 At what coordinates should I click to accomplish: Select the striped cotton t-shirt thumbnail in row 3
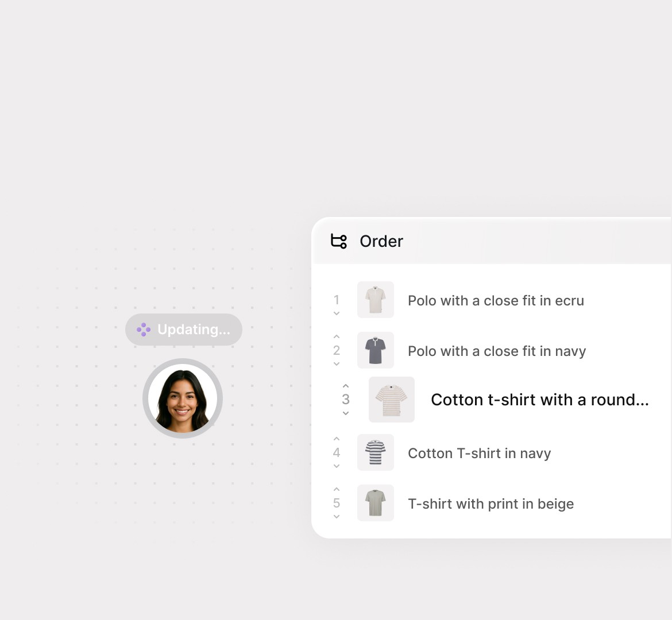click(392, 400)
